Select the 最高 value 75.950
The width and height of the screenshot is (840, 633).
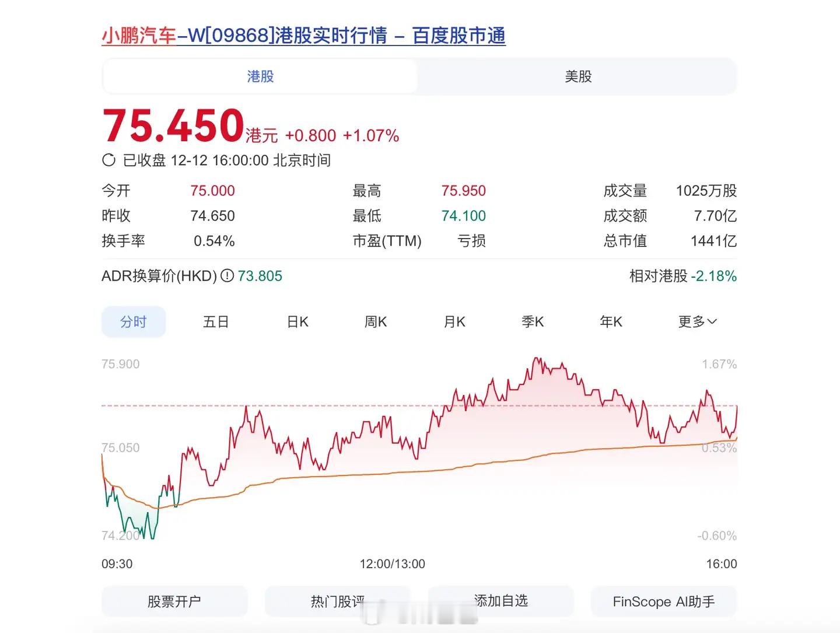[464, 191]
